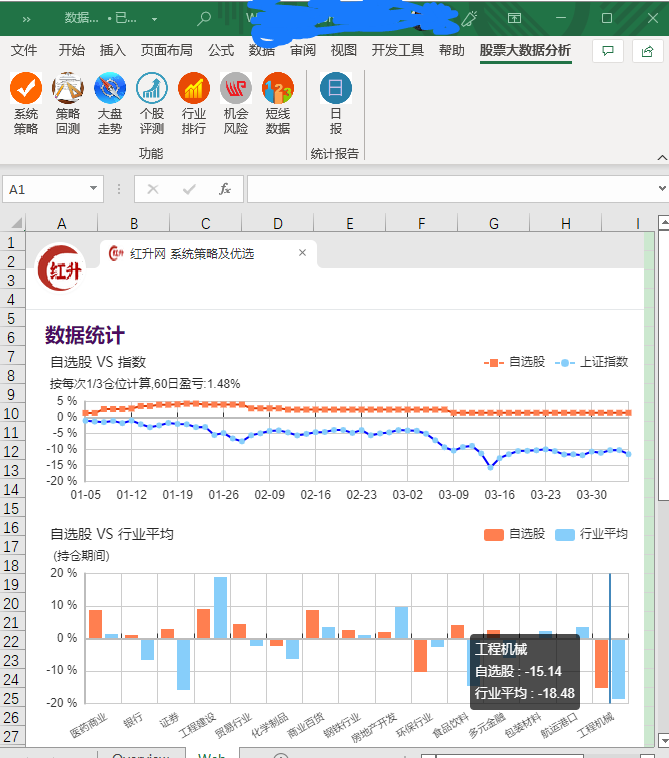Launch the 策略回测 tool
The width and height of the screenshot is (669, 758).
(68, 103)
